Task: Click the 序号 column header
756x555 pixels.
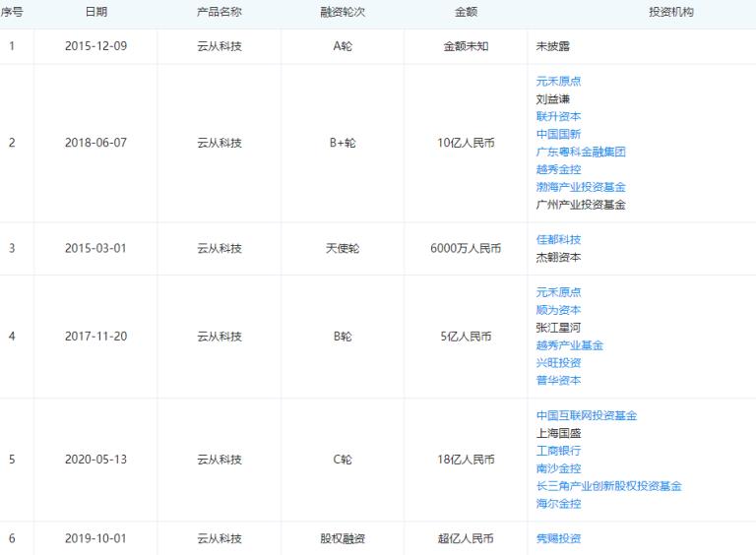Action: coord(12,12)
